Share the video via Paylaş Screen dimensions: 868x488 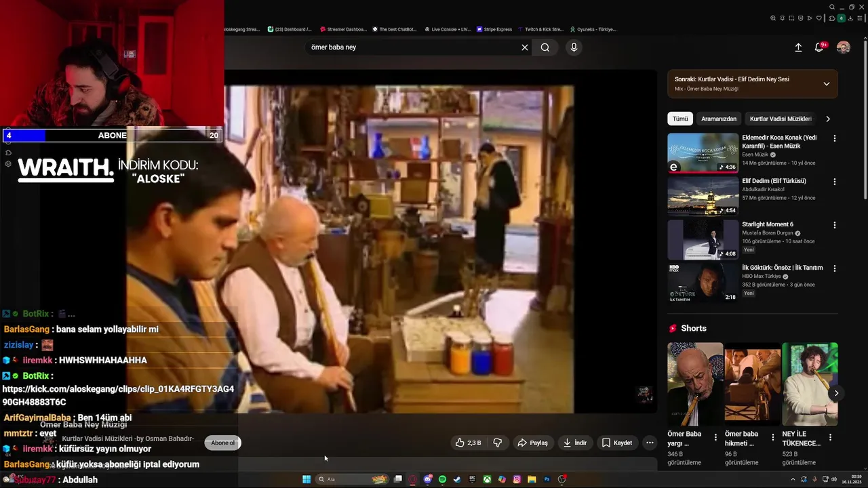(532, 443)
